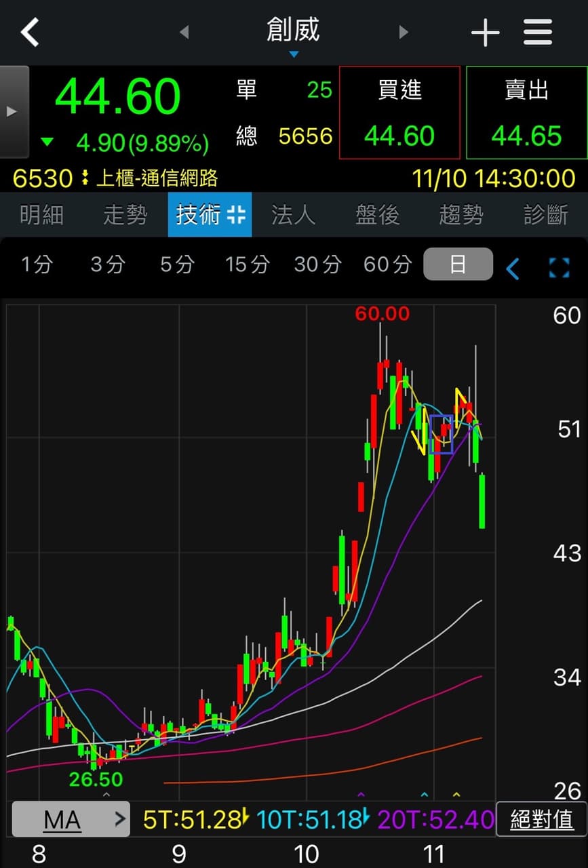The width and height of the screenshot is (588, 868).
Task: Select the 15分 interval
Action: click(247, 264)
